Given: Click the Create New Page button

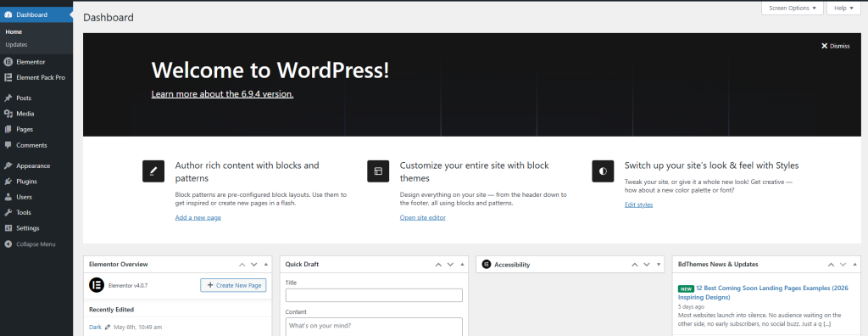Looking at the screenshot, I should point(234,285).
